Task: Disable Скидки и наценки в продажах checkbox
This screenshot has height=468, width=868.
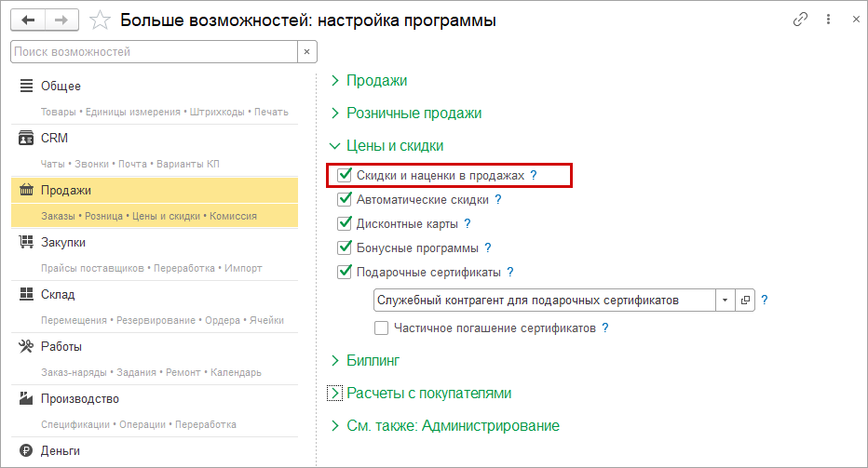Action: coord(345,175)
